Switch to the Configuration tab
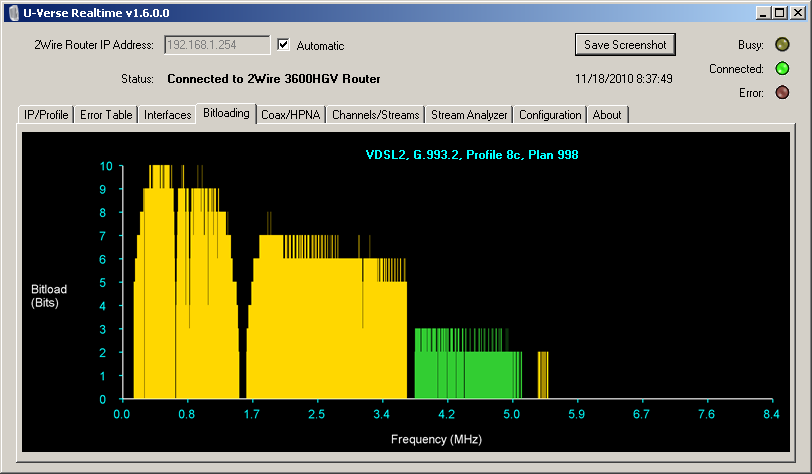Screen dimensions: 812x474 click(550, 115)
